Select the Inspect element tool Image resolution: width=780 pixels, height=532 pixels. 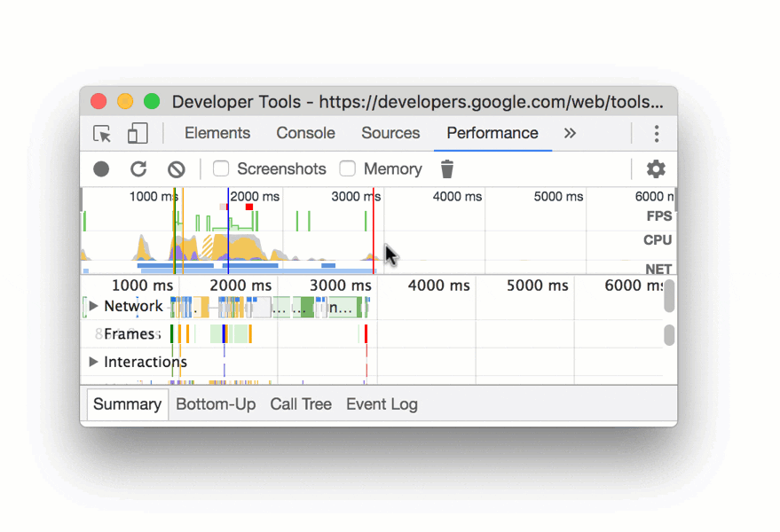pos(102,133)
